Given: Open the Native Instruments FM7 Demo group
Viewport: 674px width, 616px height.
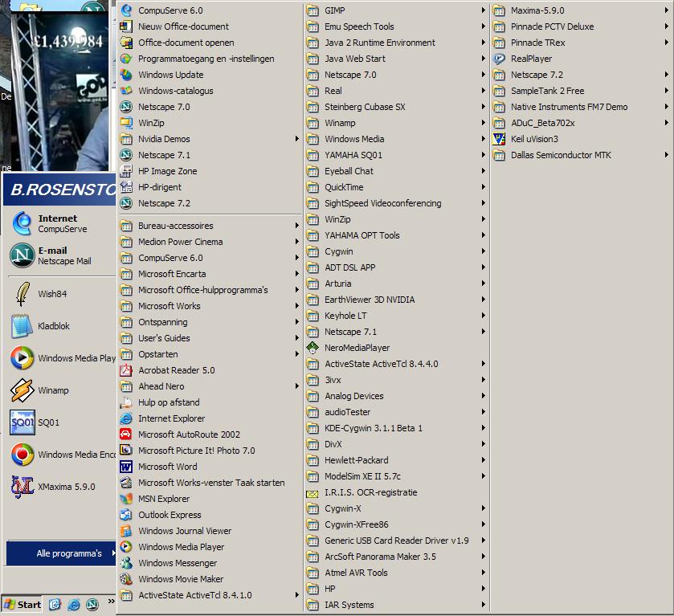Looking at the screenshot, I should [582, 107].
